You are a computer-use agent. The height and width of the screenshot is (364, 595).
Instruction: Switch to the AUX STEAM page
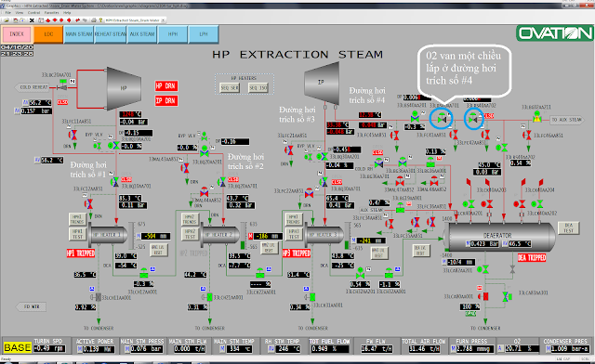[142, 34]
